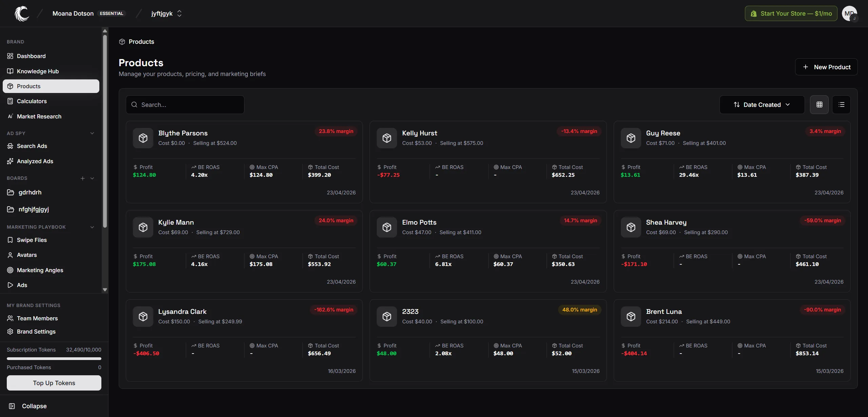Click the Subscription Tokens progress bar

[54, 359]
